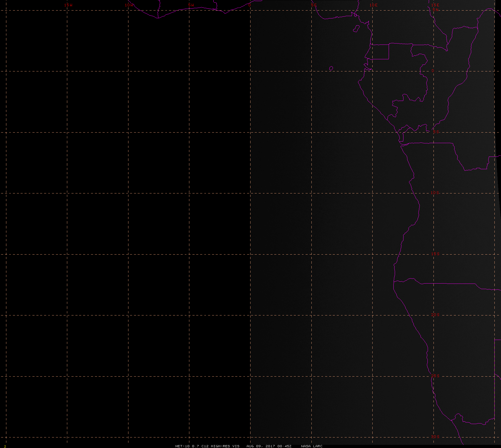
Task: Select the 0.7 wavelength value in caption
Action: click(x=195, y=446)
